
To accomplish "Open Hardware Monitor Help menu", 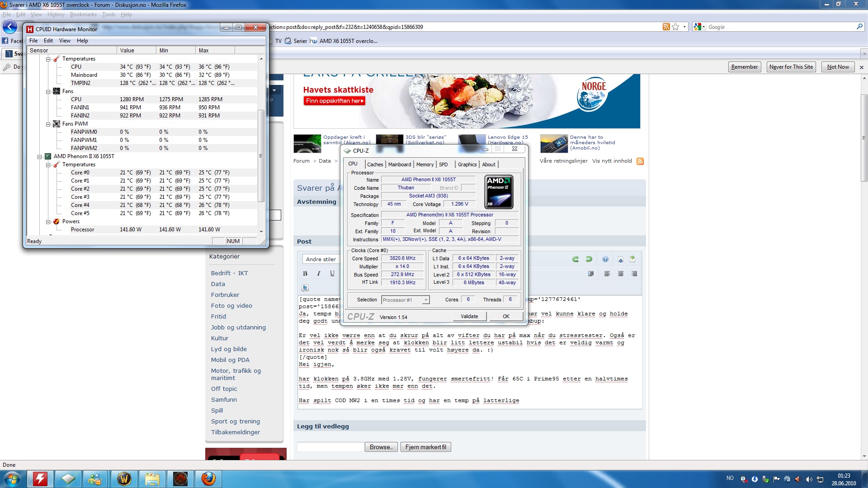I will coord(82,41).
